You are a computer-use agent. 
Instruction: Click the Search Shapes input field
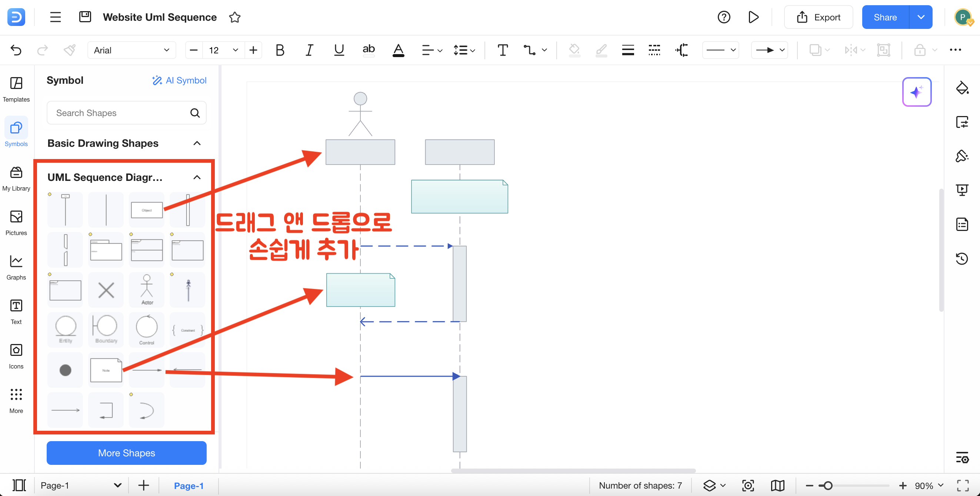(126, 113)
